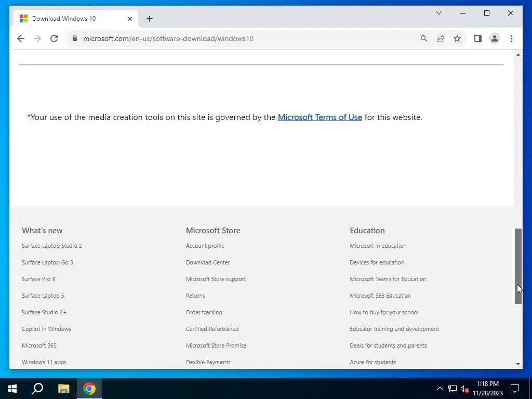Open the Microsoft 365 footer link

(39, 345)
